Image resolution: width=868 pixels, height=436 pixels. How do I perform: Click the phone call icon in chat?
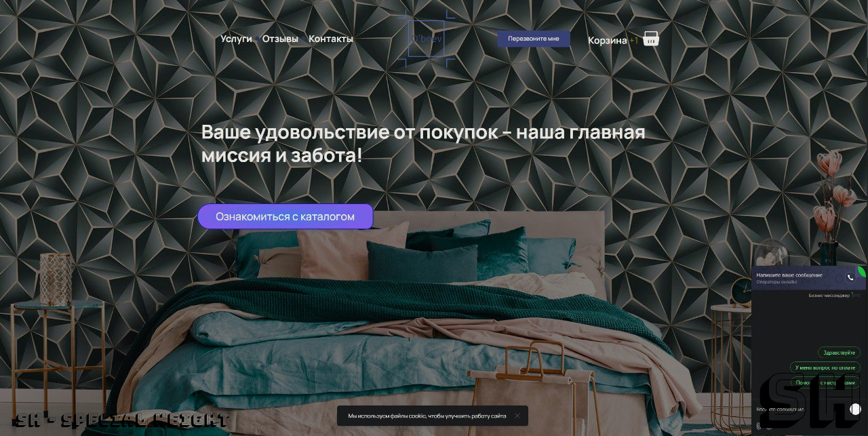click(850, 277)
